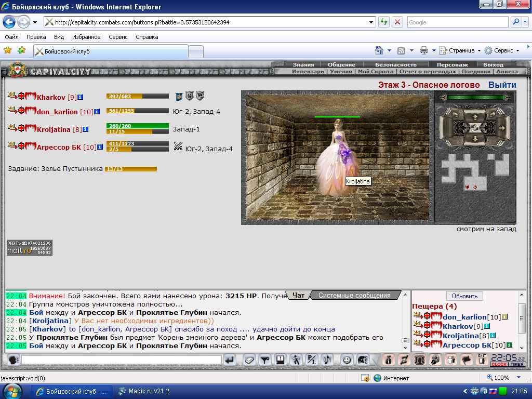
Task: Open the zoom level dropdown next to 100%
Action: click(x=518, y=377)
